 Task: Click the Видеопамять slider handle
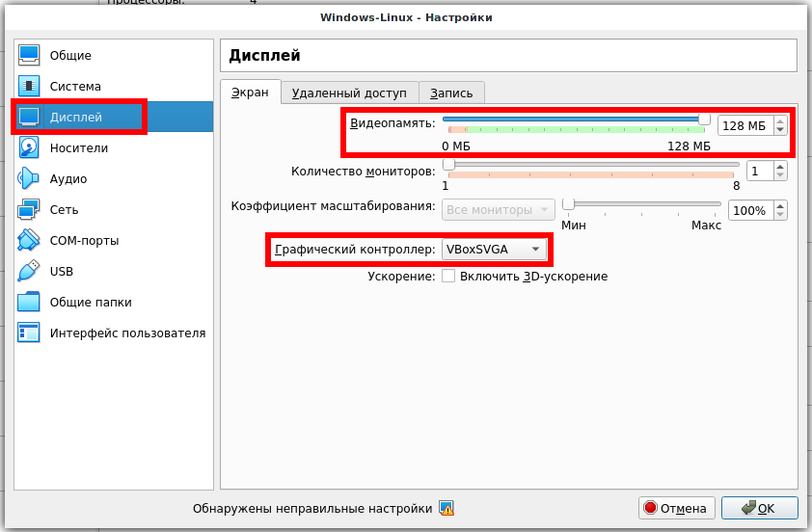704,120
